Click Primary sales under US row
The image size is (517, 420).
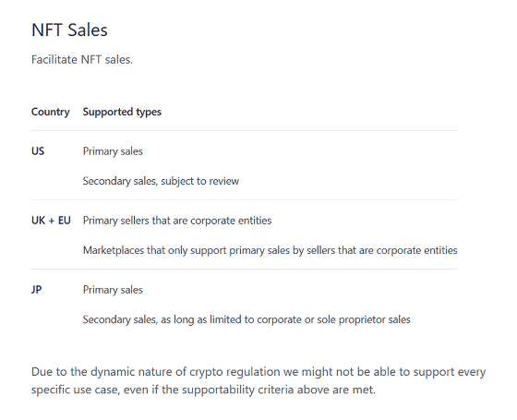(x=113, y=151)
